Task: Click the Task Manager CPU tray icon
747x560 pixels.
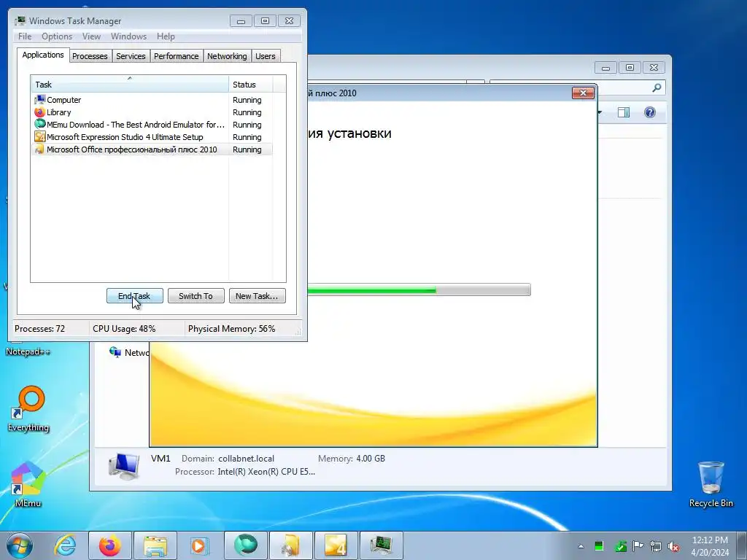Action: (x=599, y=546)
